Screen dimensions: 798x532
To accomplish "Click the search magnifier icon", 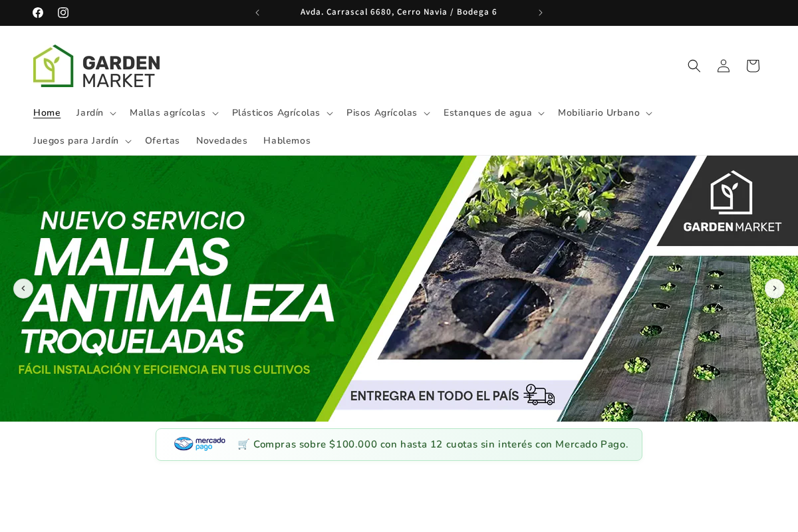I will [694, 66].
